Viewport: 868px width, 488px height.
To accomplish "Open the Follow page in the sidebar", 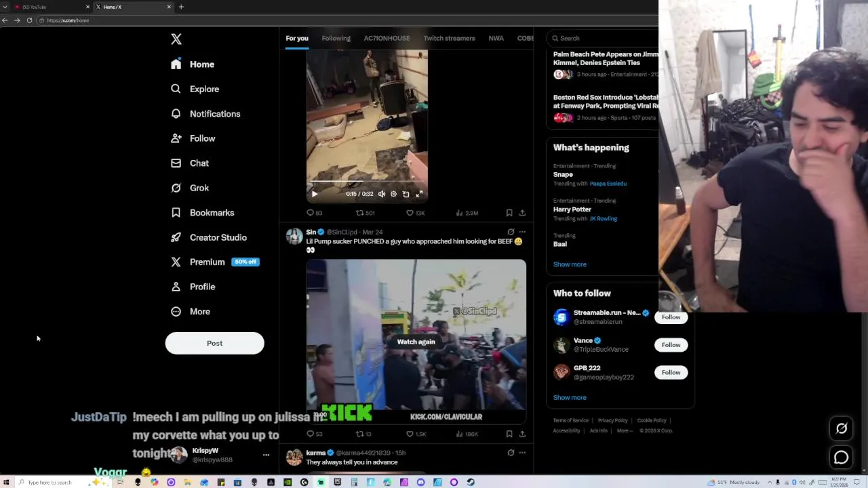I will click(x=193, y=138).
